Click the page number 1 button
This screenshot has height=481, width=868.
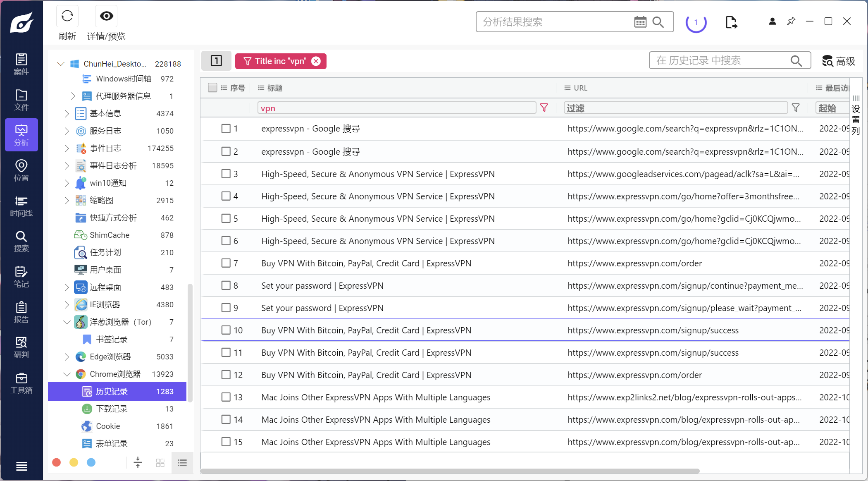click(x=216, y=61)
